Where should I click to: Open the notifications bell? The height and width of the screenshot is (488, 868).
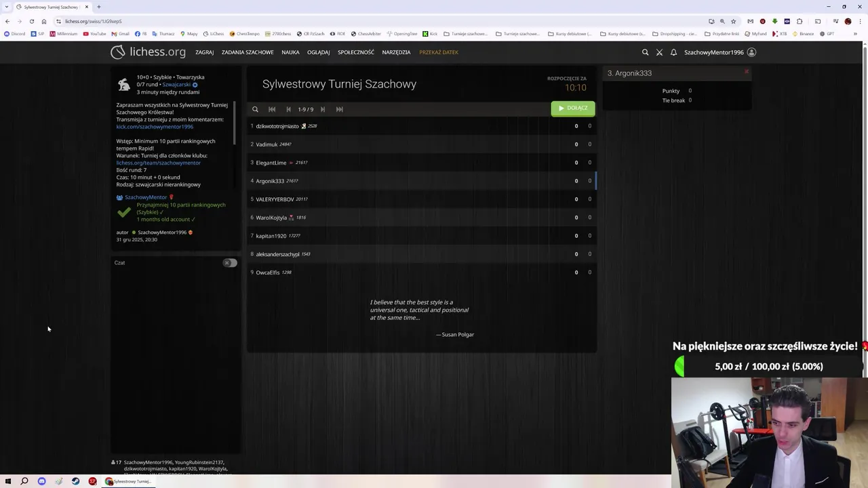[x=673, y=52]
